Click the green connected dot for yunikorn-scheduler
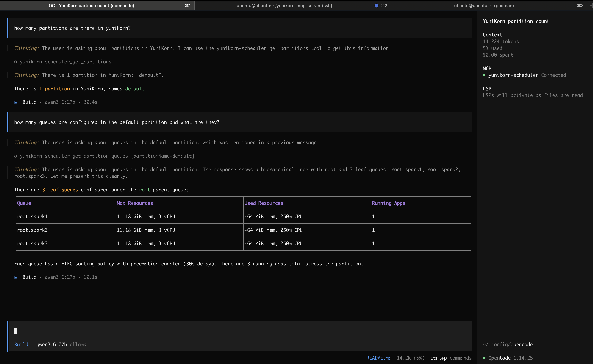The height and width of the screenshot is (364, 593). [484, 75]
